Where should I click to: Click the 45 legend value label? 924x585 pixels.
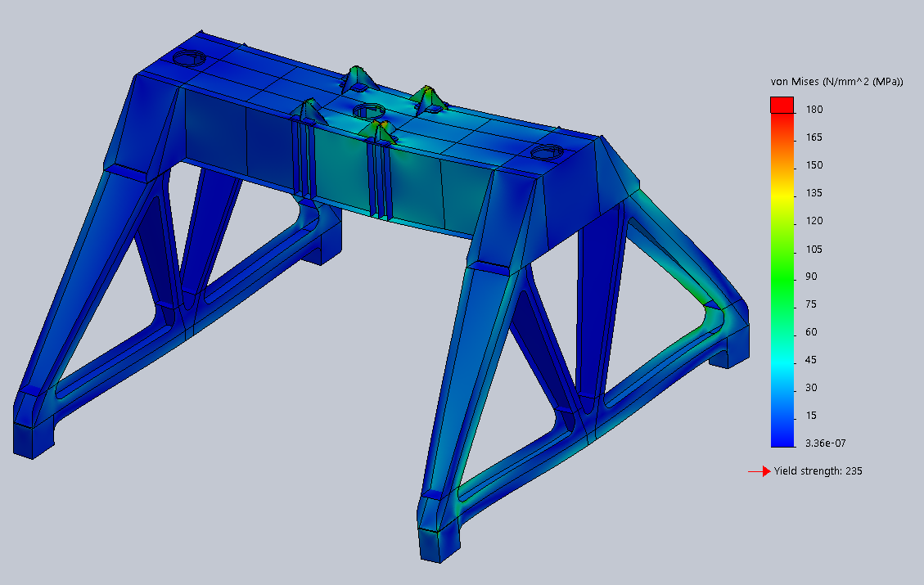point(811,360)
